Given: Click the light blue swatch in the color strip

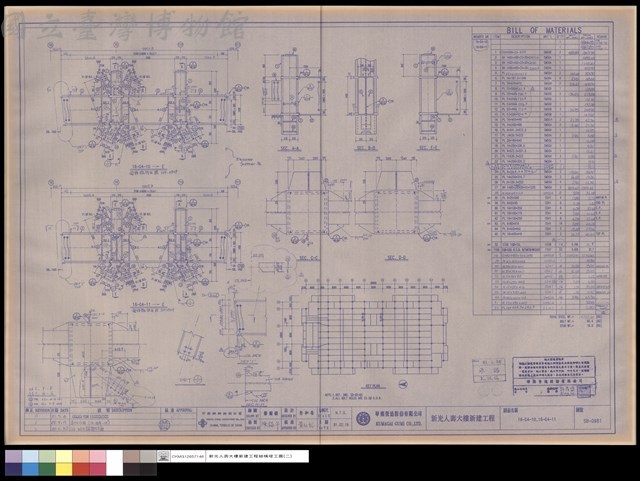Looking at the screenshot, I should coord(30,457).
